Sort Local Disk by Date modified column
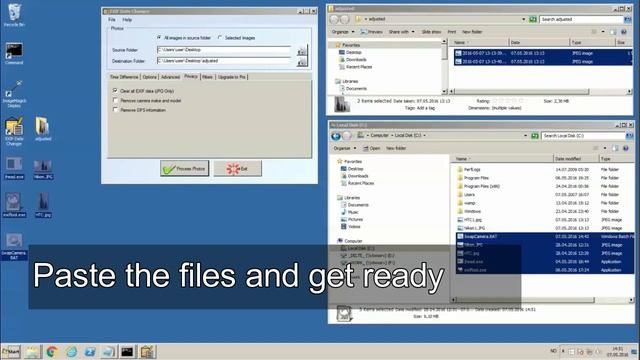The width and height of the screenshot is (640, 360). pos(576,159)
